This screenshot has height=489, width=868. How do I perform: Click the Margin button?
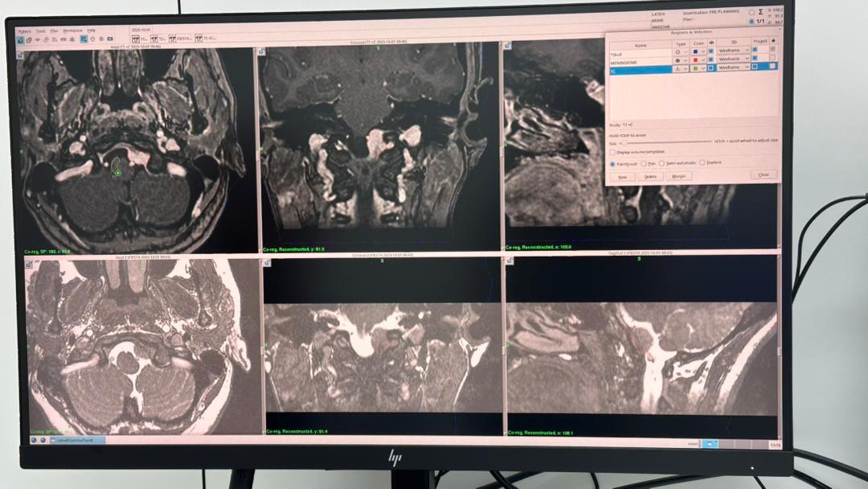click(679, 176)
